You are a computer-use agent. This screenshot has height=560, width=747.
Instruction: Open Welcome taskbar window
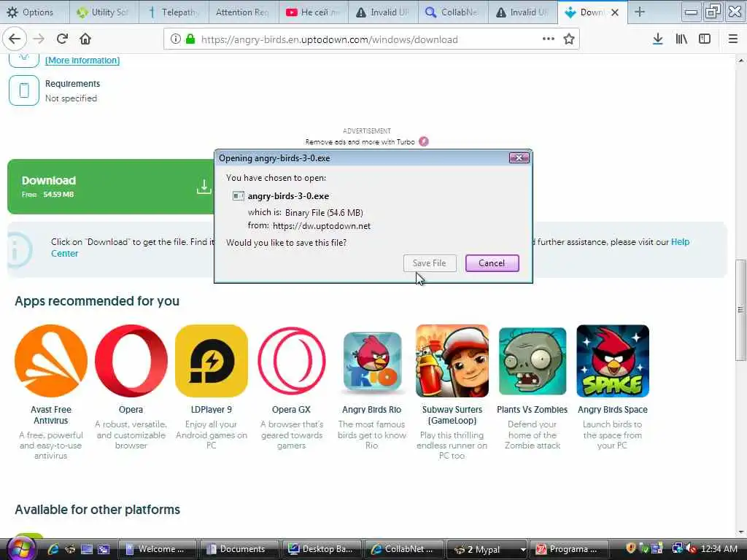[x=157, y=549]
